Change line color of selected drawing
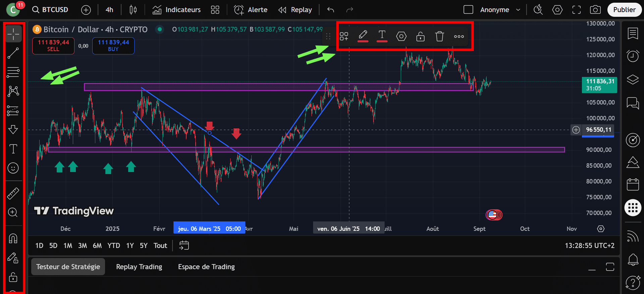 363,36
